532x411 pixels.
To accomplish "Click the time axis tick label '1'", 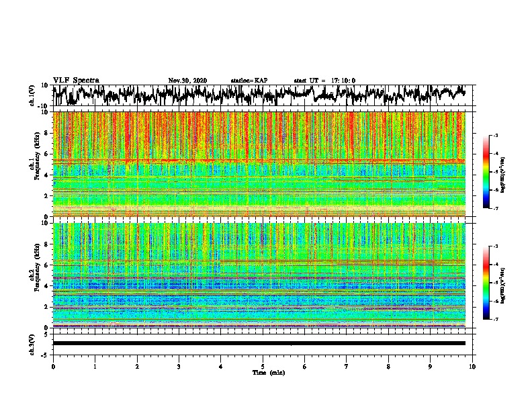I will coord(95,367).
